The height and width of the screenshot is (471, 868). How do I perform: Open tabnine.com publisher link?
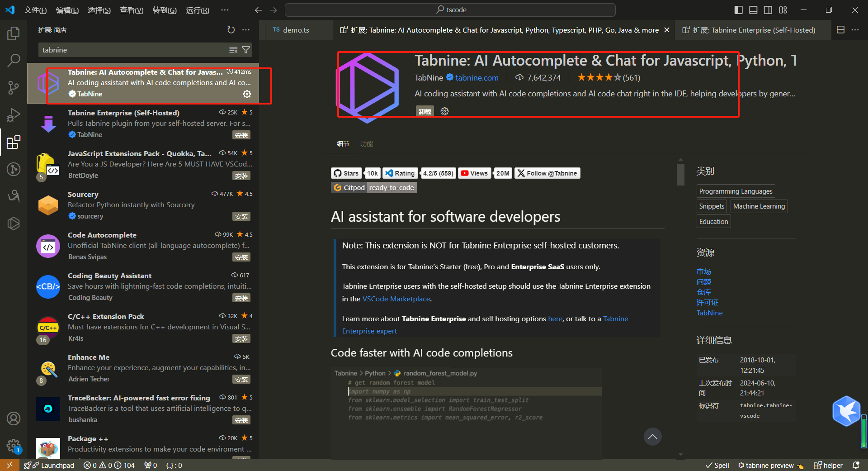point(476,78)
